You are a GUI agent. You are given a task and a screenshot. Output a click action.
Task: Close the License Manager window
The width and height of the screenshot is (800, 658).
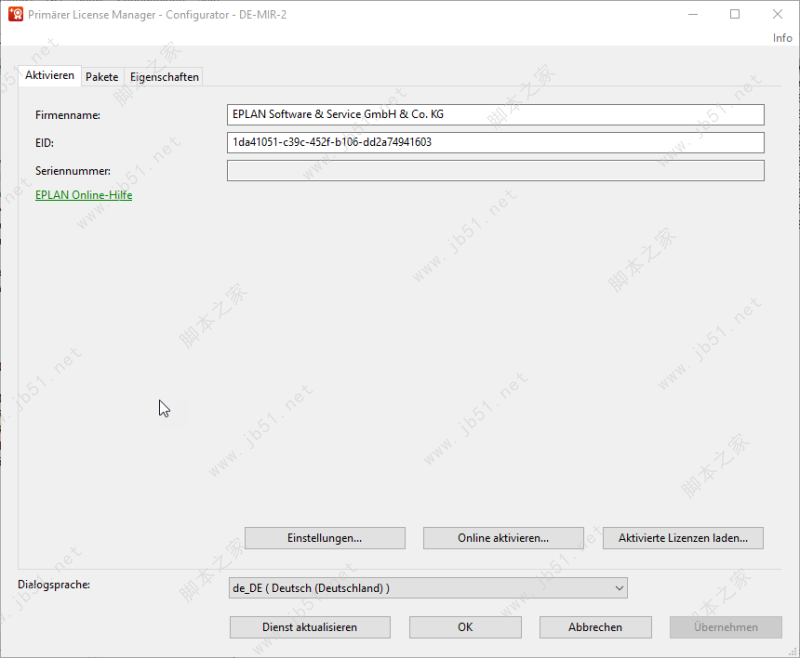coord(777,14)
